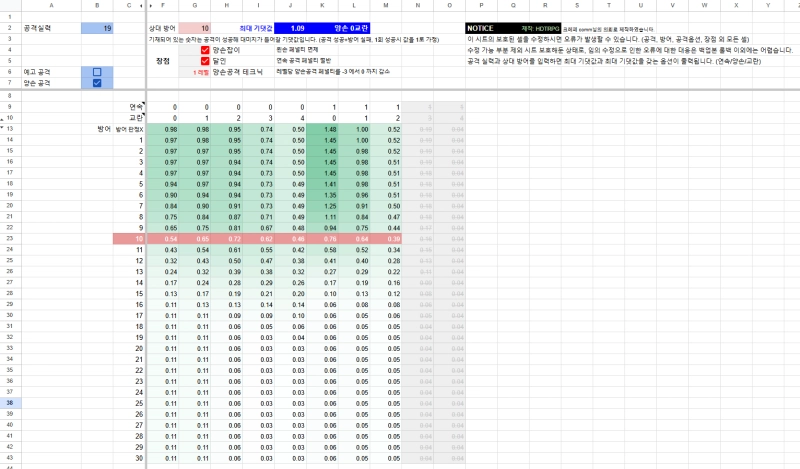Uncheck the 양손 공격 checkbox

(97, 83)
